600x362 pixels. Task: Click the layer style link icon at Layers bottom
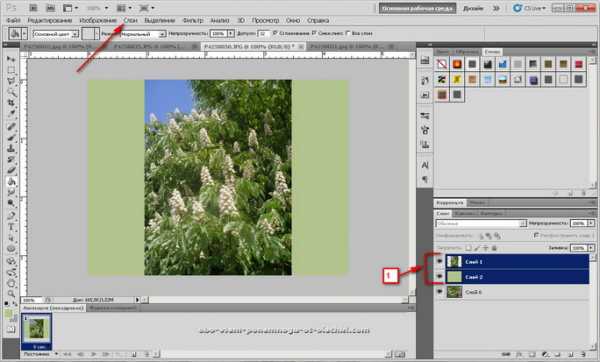[x=507, y=355]
